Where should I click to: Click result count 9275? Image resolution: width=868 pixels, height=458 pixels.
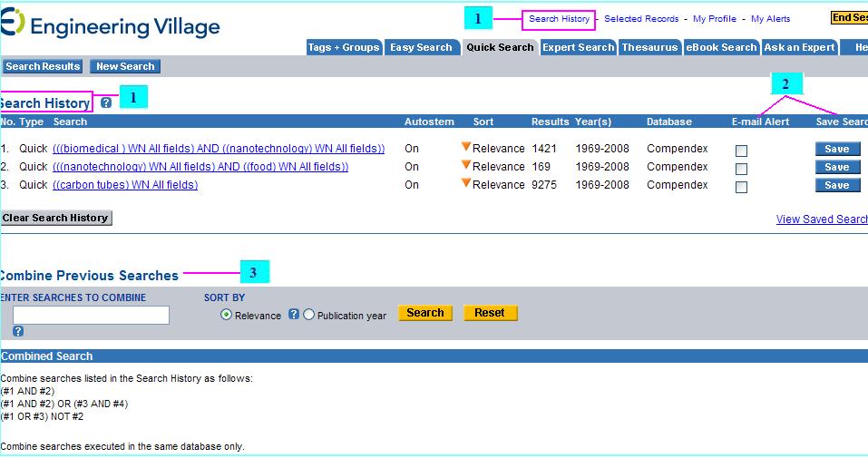[x=544, y=185]
